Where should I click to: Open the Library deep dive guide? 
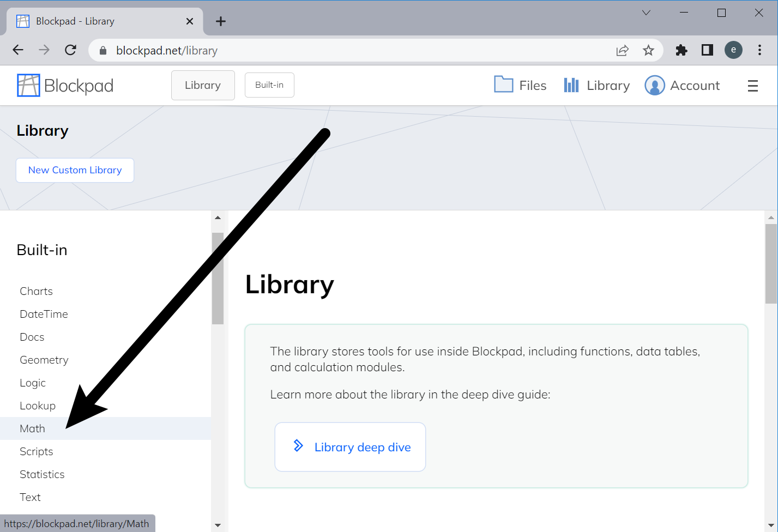click(x=350, y=447)
